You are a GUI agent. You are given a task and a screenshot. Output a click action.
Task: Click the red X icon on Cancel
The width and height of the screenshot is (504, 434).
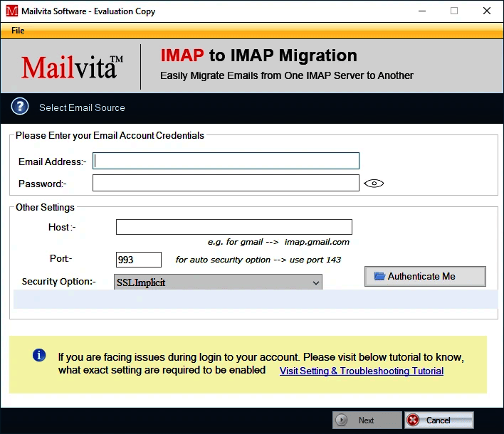point(413,420)
